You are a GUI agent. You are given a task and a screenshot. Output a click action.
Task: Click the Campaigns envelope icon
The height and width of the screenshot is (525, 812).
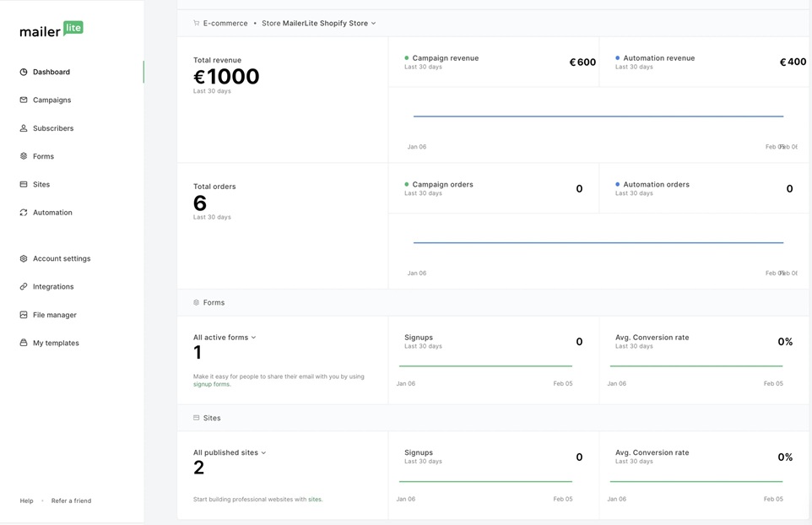pos(24,100)
